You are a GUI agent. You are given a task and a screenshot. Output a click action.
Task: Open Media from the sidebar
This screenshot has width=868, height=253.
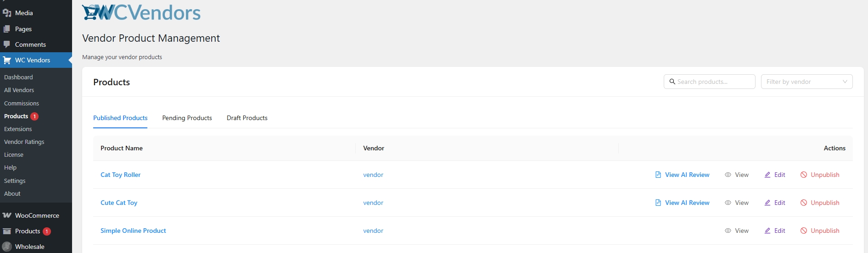[23, 13]
